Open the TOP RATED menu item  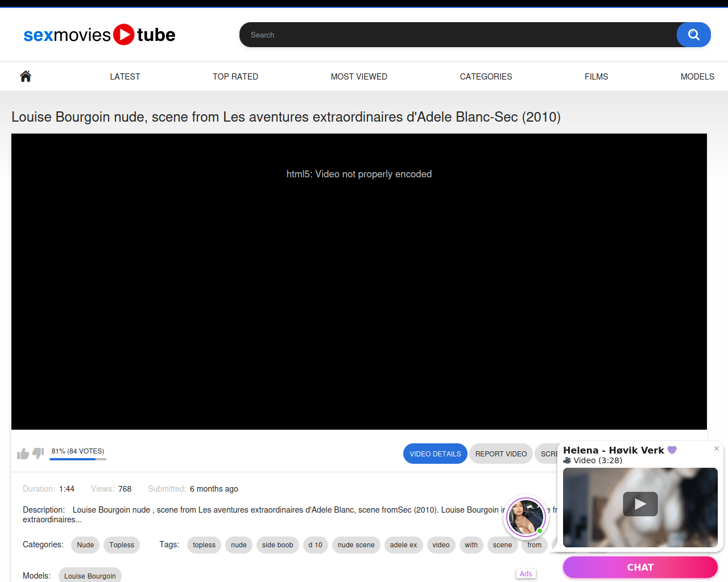[235, 77]
